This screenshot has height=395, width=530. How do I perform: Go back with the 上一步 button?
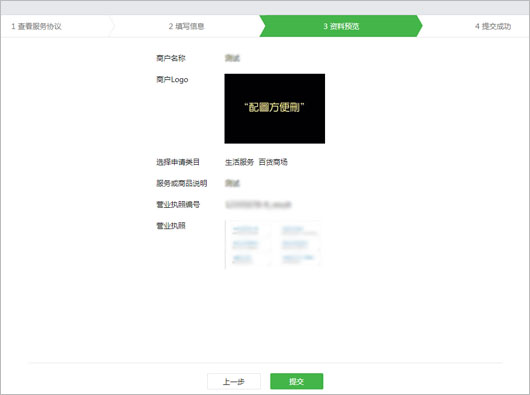[x=234, y=381]
